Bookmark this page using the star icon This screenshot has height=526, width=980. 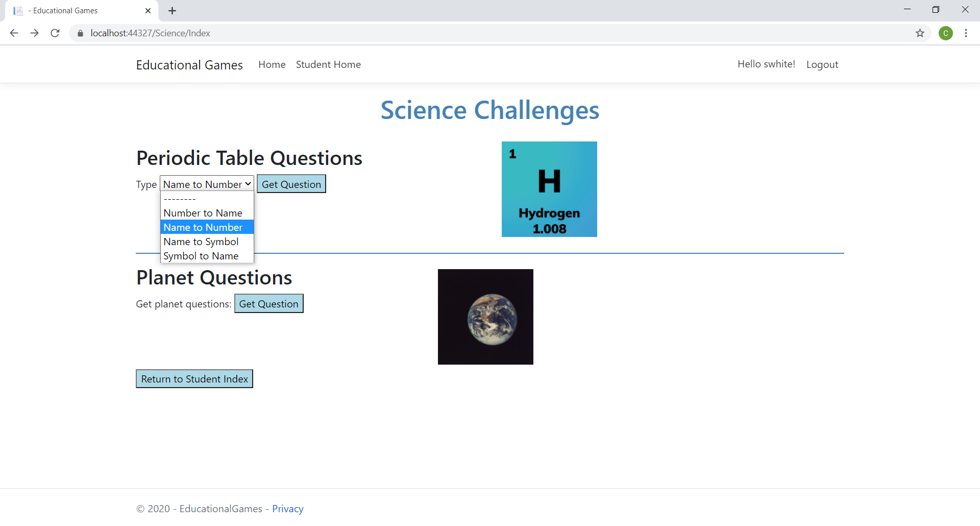coord(920,33)
